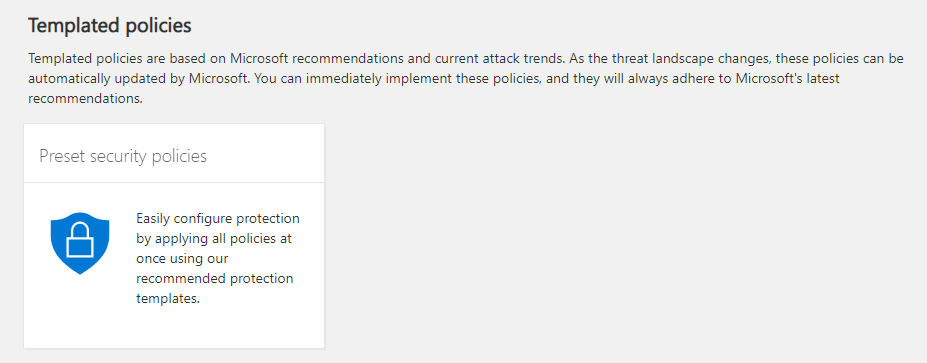Click the "recommendations." last line of paragraph
The width and height of the screenshot is (927, 363).
point(86,99)
